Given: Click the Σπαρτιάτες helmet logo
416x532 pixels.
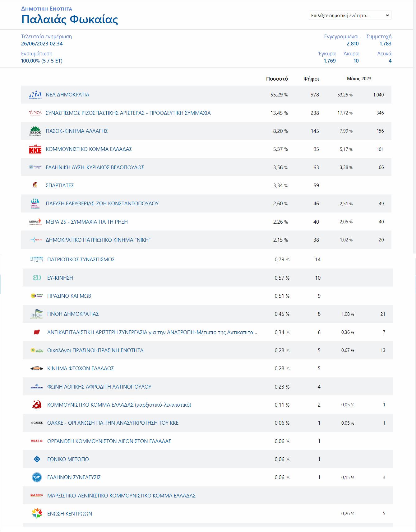Looking at the screenshot, I should 35,185.
